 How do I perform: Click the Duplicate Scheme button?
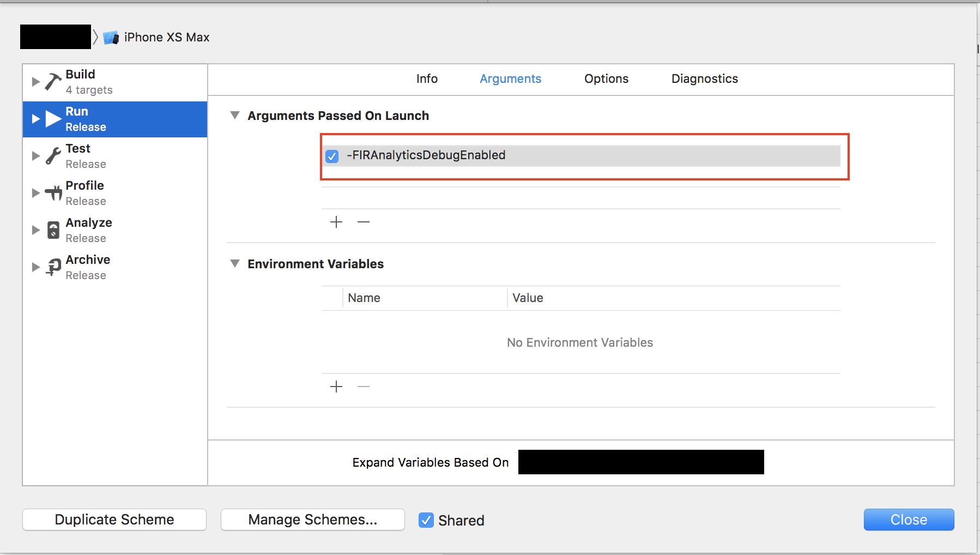[114, 519]
